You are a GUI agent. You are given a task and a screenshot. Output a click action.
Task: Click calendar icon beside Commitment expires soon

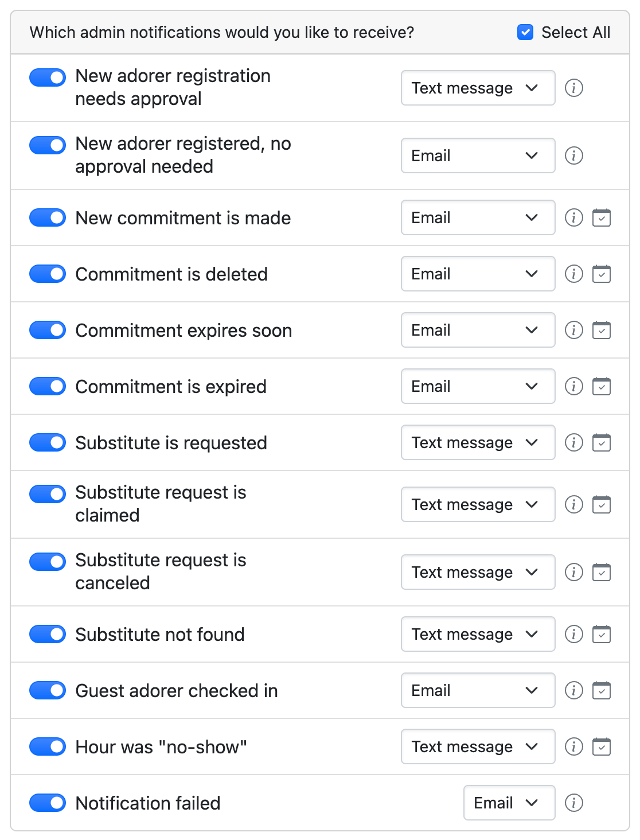point(601,330)
